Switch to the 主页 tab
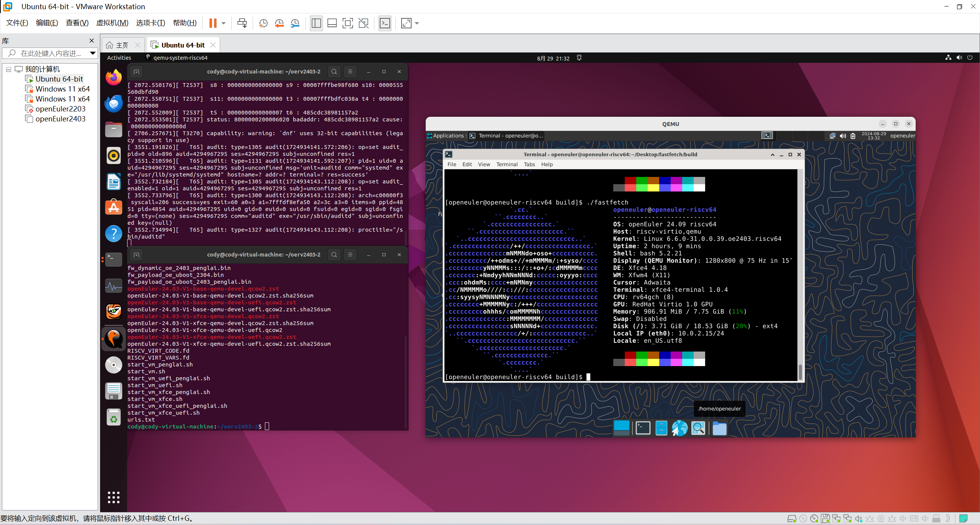The width and height of the screenshot is (980, 525). (122, 45)
